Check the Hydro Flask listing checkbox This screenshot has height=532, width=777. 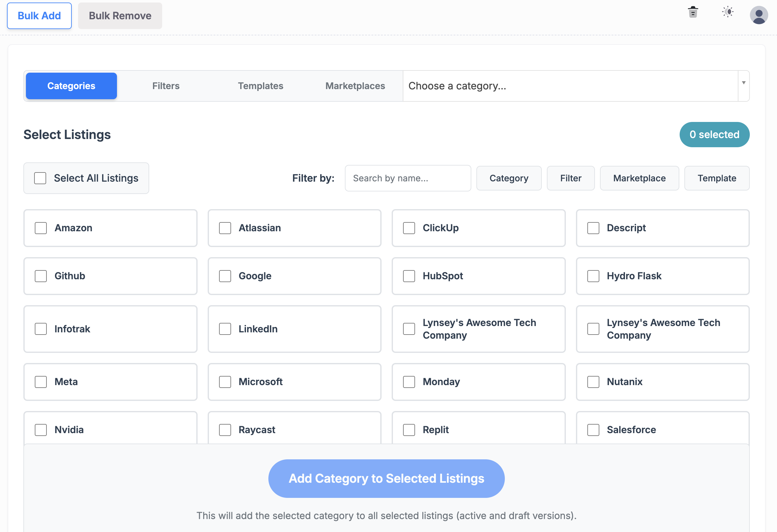(593, 276)
